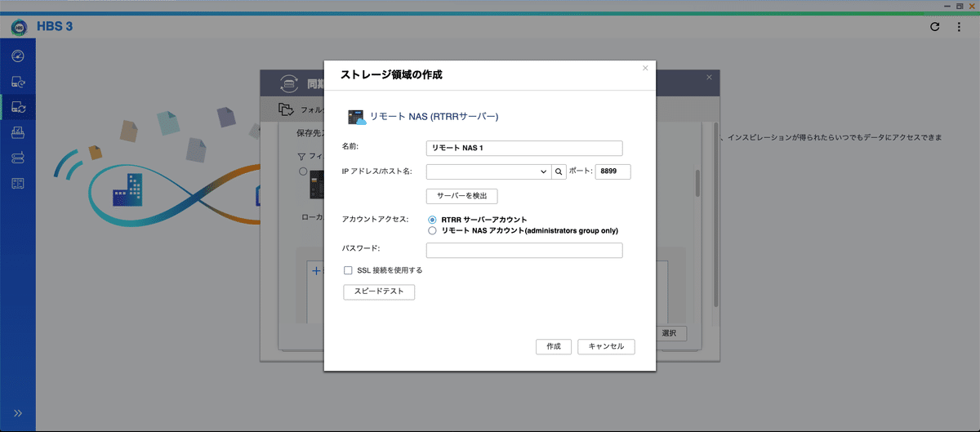Open the Sync sidebar icon
This screenshot has height=432, width=980.
(x=18, y=107)
